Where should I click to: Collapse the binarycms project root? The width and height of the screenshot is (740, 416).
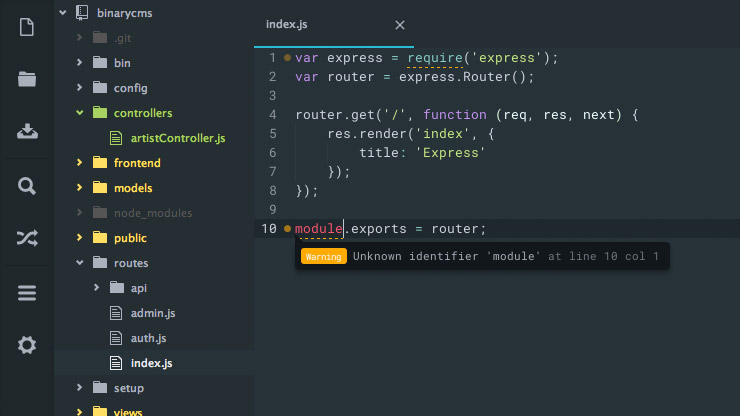pyautogui.click(x=63, y=13)
